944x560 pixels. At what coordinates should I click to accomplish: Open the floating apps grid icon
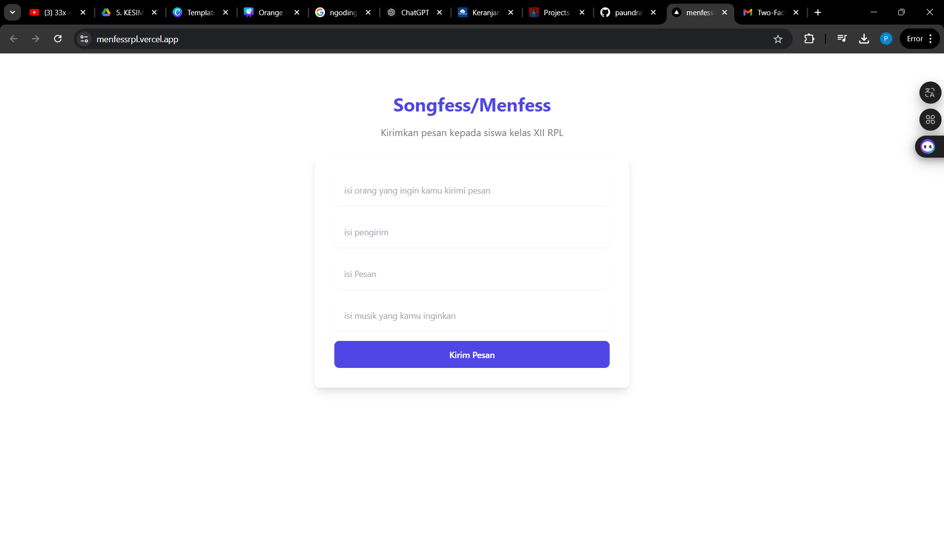pyautogui.click(x=930, y=119)
